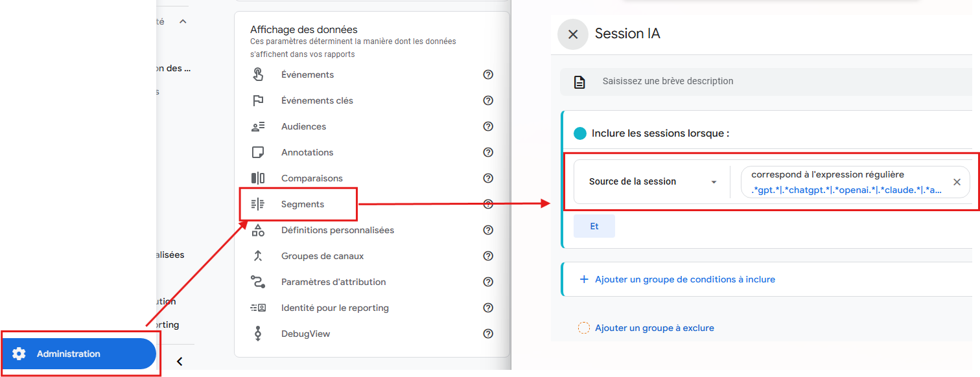The height and width of the screenshot is (377, 980).
Task: Click the description document icon in Session IA
Action: pos(579,81)
